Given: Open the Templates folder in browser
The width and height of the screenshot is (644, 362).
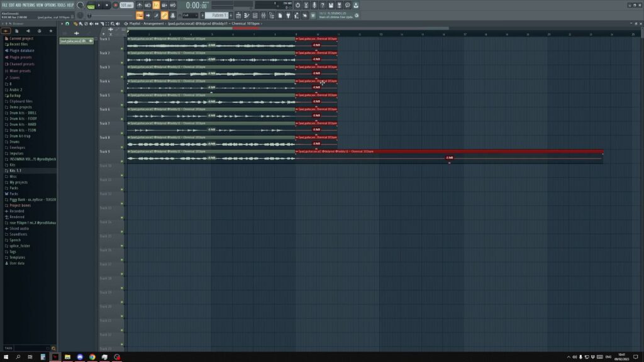Looking at the screenshot, I should pyautogui.click(x=17, y=257).
